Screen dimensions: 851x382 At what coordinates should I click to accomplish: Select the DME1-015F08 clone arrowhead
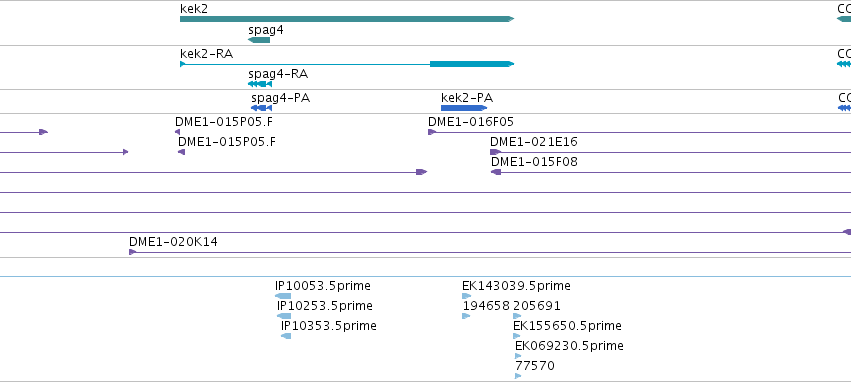coord(496,172)
